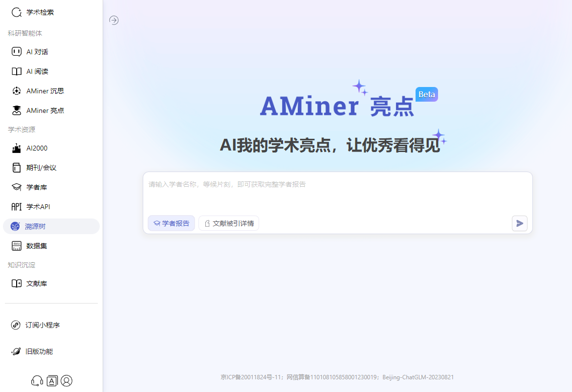Select the 溯源树 tree icon

15,226
